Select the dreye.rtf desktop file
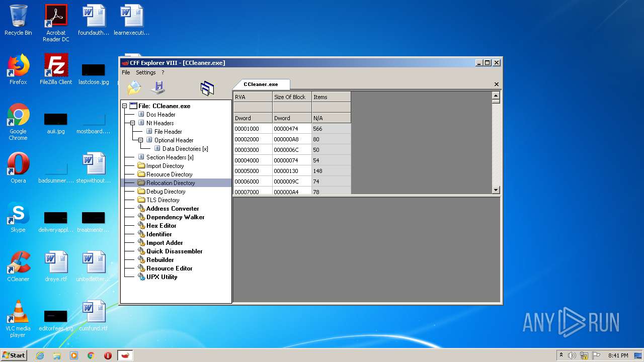Screen dimensions: 644x362 pos(56,266)
